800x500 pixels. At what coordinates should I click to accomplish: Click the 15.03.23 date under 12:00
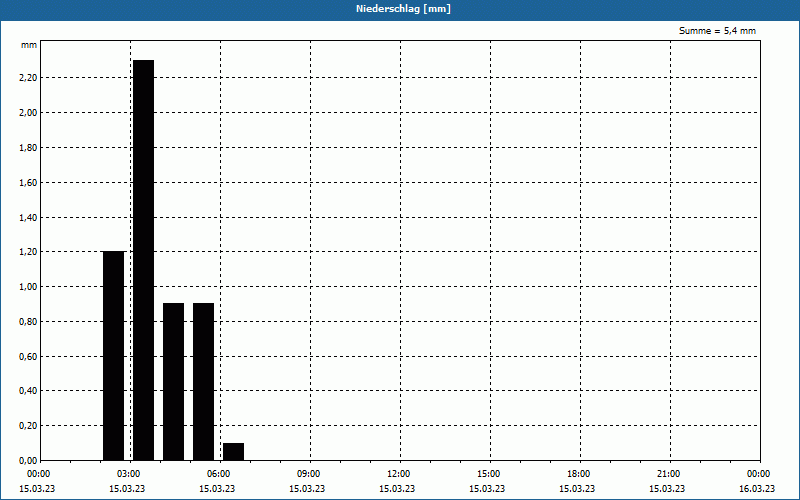click(397, 489)
